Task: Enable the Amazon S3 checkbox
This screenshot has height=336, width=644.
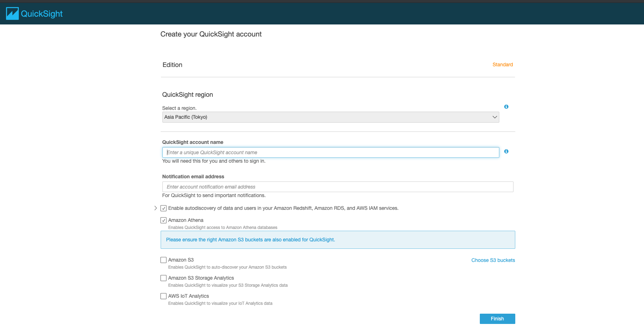Action: 163,260
